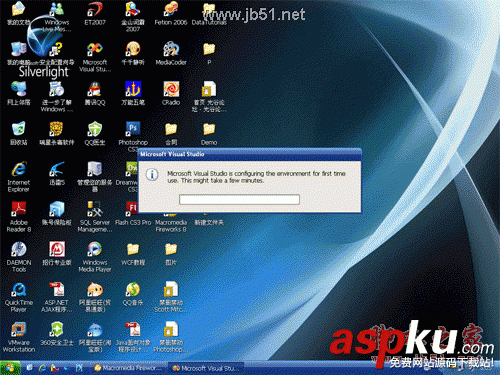Open the 图片 folder
Screen dimensions: 500x375
point(171,249)
